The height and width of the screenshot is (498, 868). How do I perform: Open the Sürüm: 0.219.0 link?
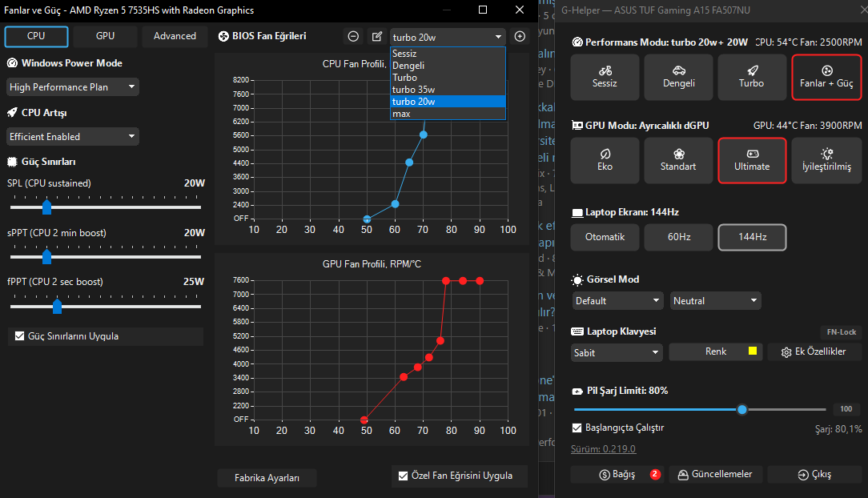click(604, 448)
